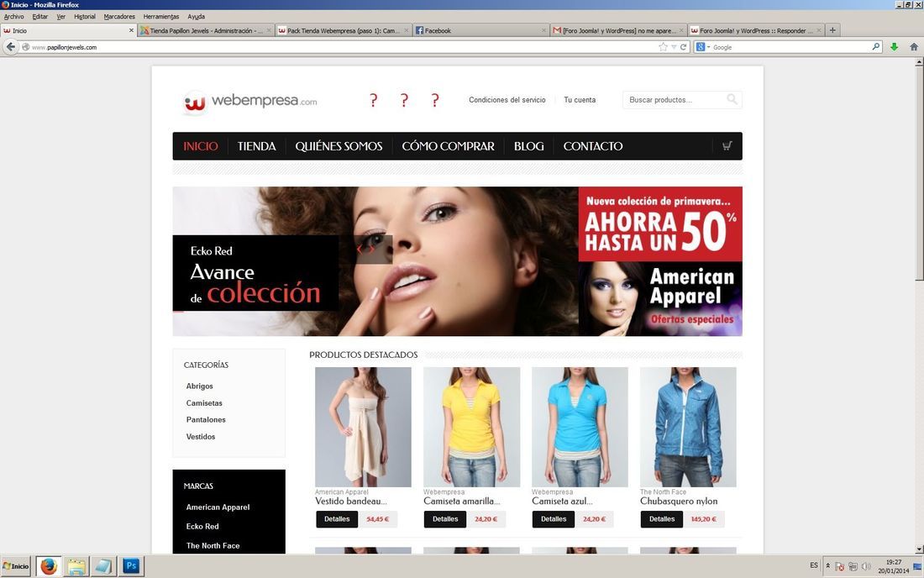This screenshot has width=924, height=578.
Task: Click Detalles for Vestido bandeau
Action: click(337, 519)
